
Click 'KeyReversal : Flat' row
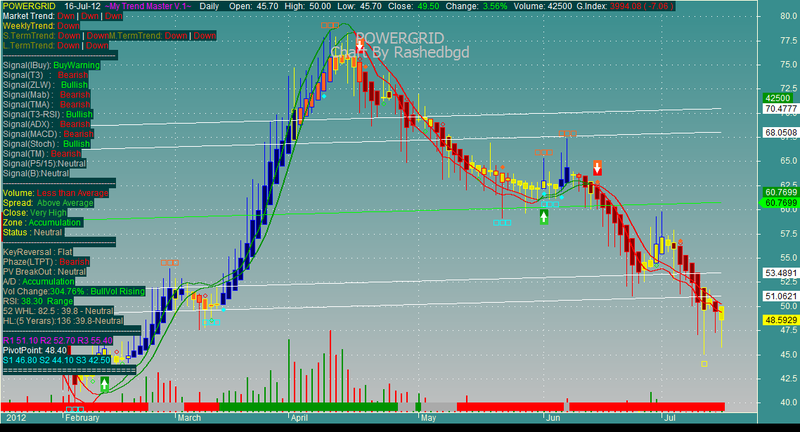point(38,252)
